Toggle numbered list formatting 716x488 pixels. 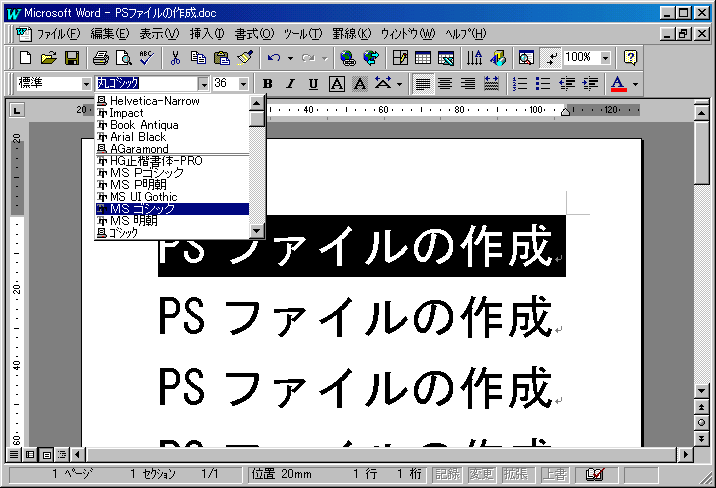coord(520,84)
